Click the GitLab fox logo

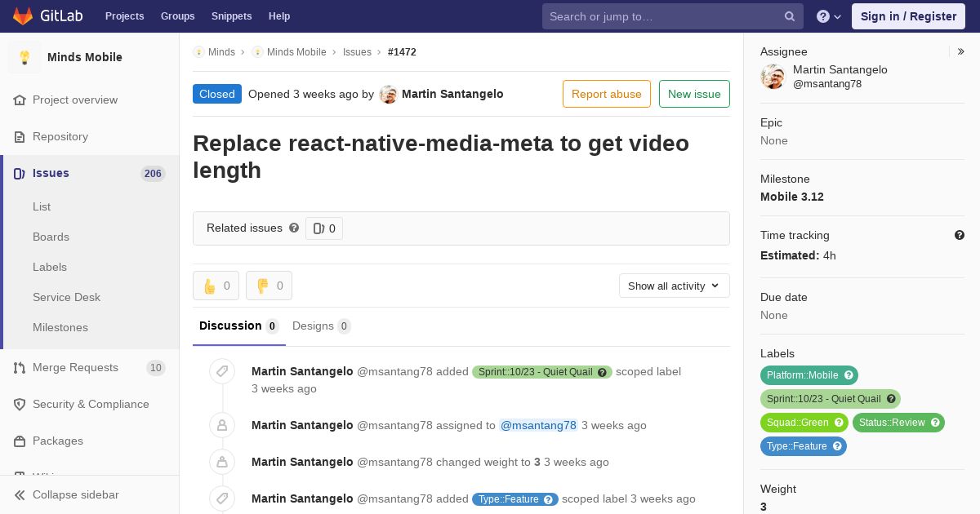coord(23,16)
